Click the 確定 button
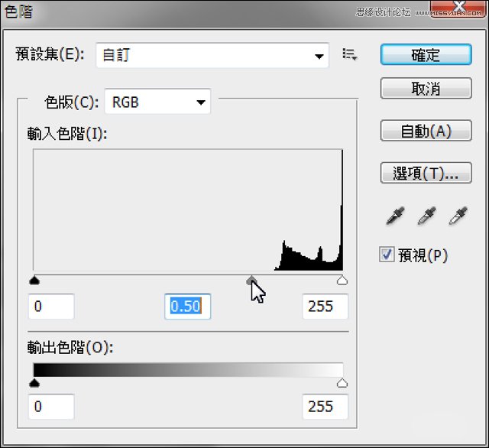 426,55
